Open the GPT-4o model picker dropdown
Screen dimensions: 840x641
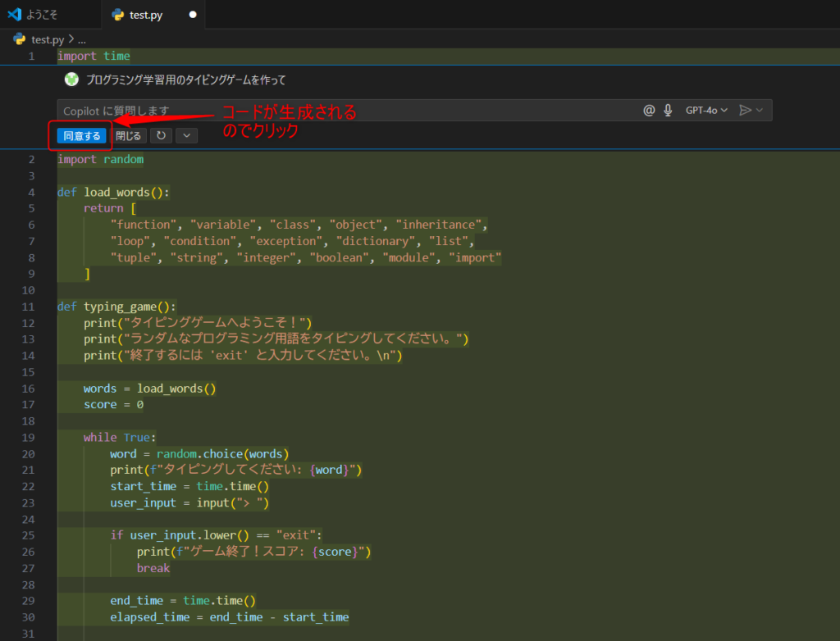click(x=706, y=111)
